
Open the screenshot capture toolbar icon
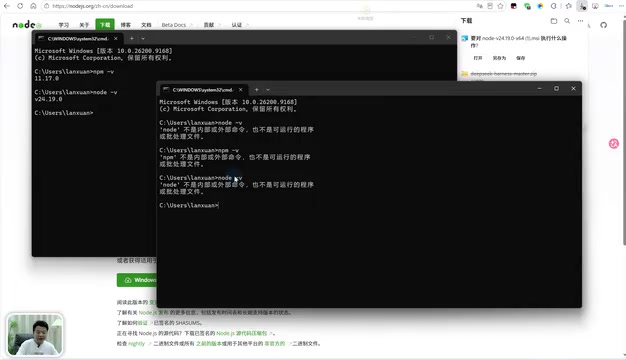(x=595, y=6)
